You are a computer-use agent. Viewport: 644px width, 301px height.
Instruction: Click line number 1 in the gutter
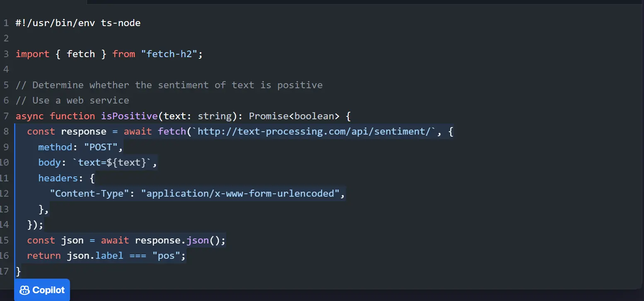point(6,23)
